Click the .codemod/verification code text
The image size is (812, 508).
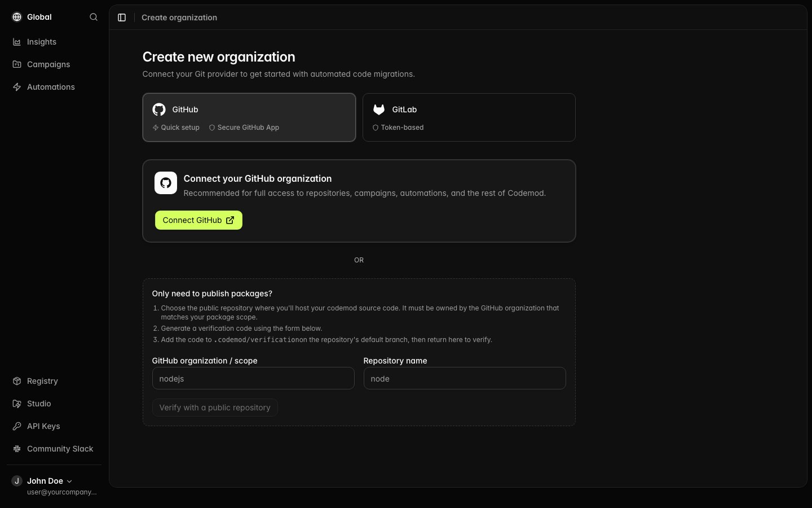257,340
